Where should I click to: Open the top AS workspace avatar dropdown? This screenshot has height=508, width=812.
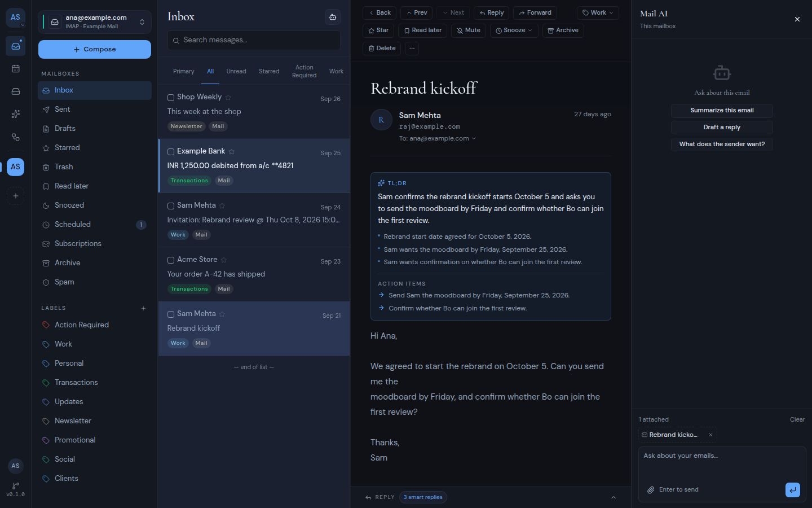15,18
